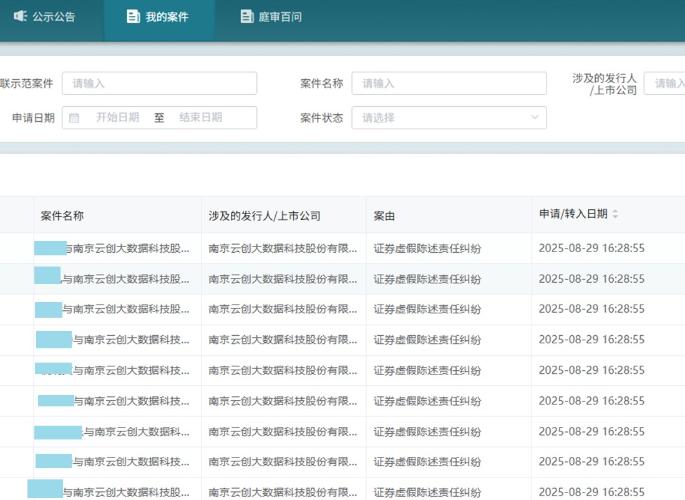Expand the 案件状态 dropdown

[x=449, y=117]
